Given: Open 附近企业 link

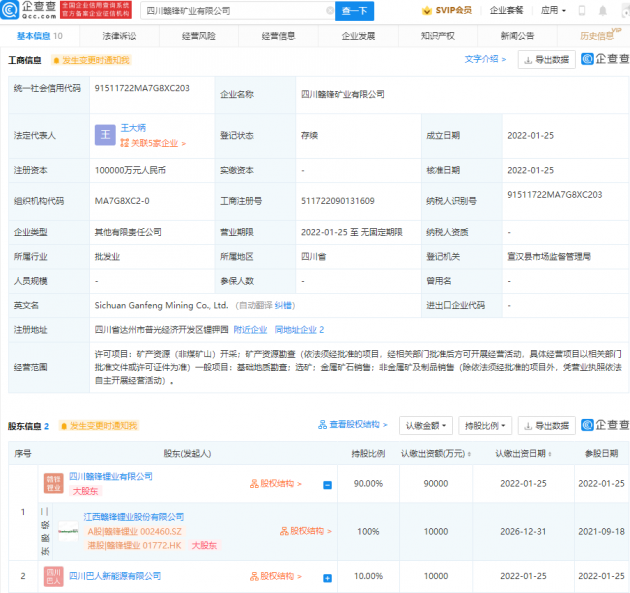Looking at the screenshot, I should 250,330.
